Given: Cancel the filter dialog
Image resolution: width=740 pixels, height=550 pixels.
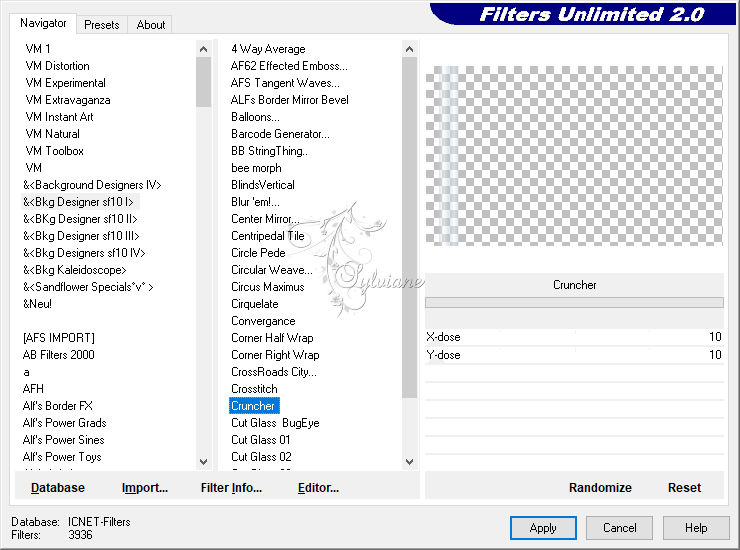Looking at the screenshot, I should click(x=620, y=528).
